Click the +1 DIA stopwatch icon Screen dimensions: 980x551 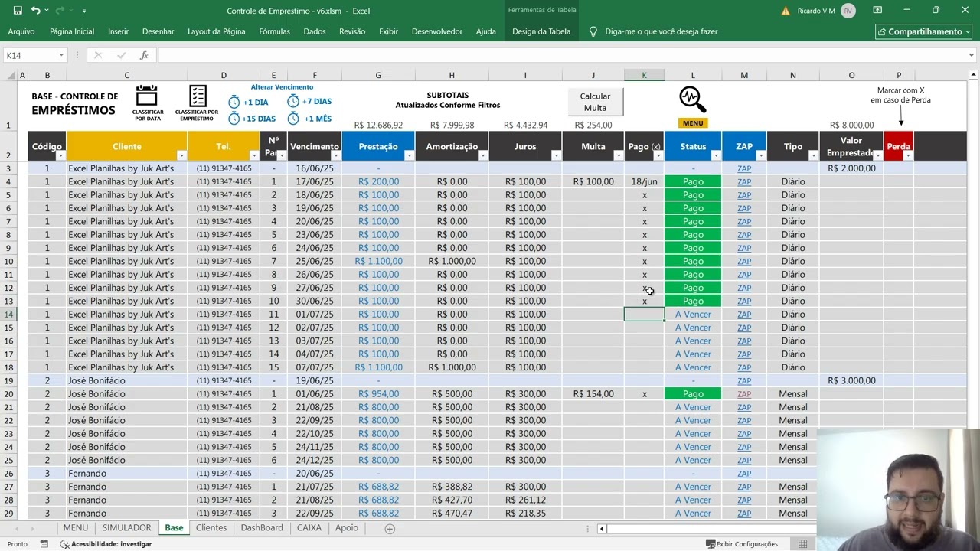(234, 102)
